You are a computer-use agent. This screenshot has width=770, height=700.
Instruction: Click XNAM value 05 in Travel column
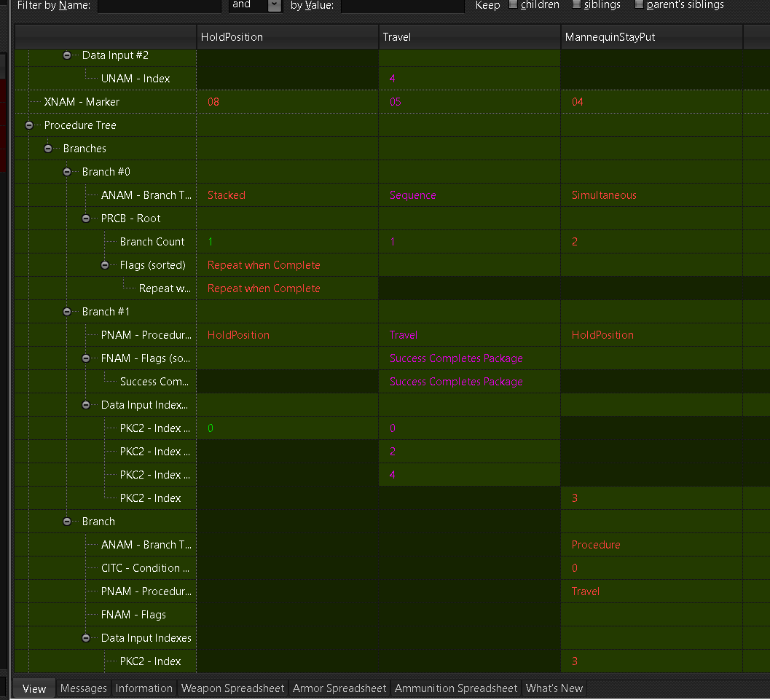(x=470, y=102)
